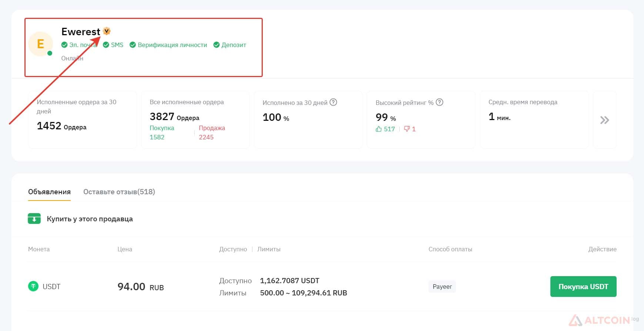Click the help icon next to Исполнено за 30 дней
The image size is (644, 331).
coord(333,102)
